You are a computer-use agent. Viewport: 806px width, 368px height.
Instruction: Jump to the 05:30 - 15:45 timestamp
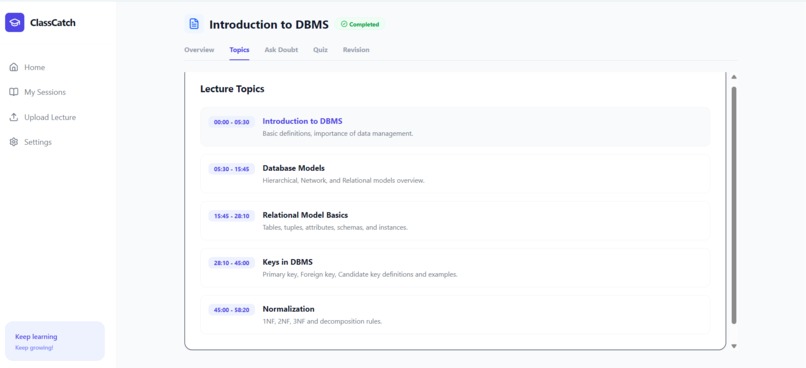coord(231,169)
